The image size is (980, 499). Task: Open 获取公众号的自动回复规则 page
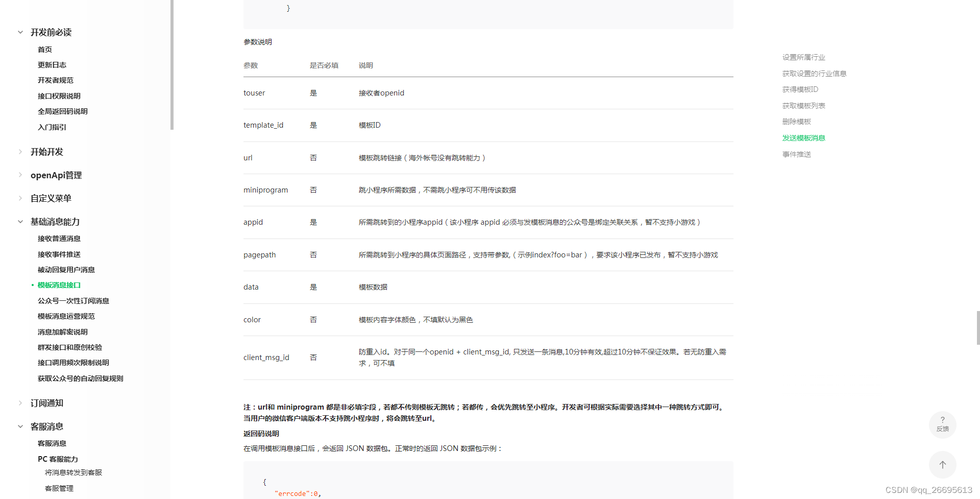81,378
